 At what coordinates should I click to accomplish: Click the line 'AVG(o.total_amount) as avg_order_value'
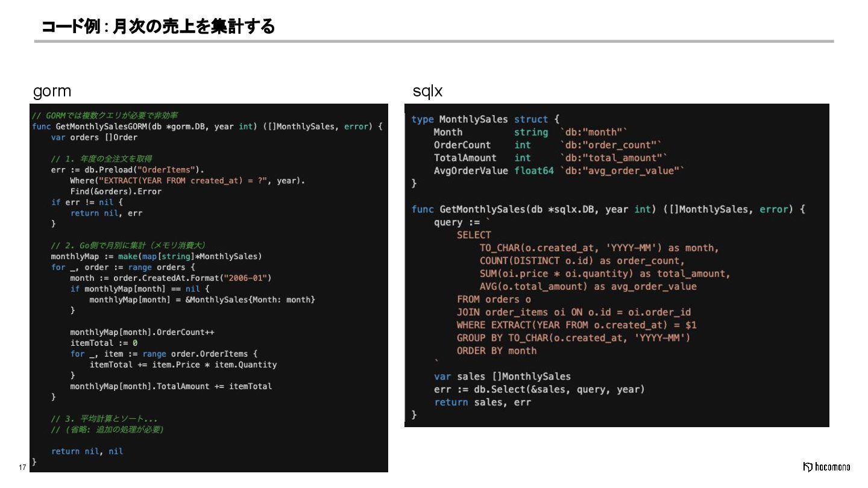pos(588,287)
